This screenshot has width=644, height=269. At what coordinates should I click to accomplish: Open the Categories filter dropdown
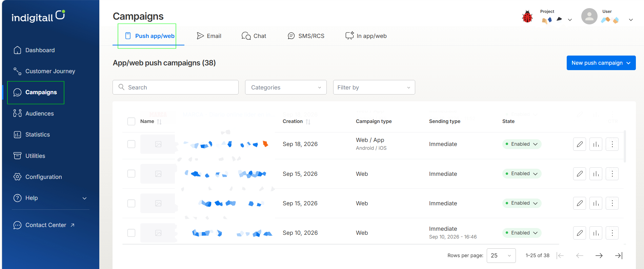coord(286,87)
